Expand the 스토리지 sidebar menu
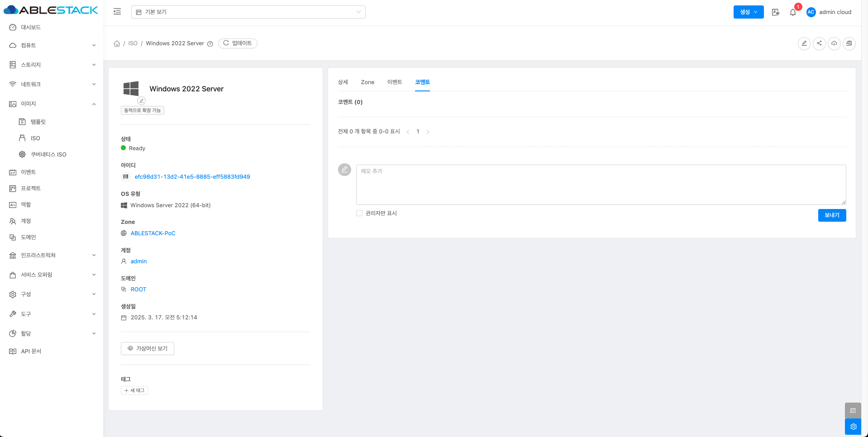This screenshot has width=868, height=437. coord(52,65)
